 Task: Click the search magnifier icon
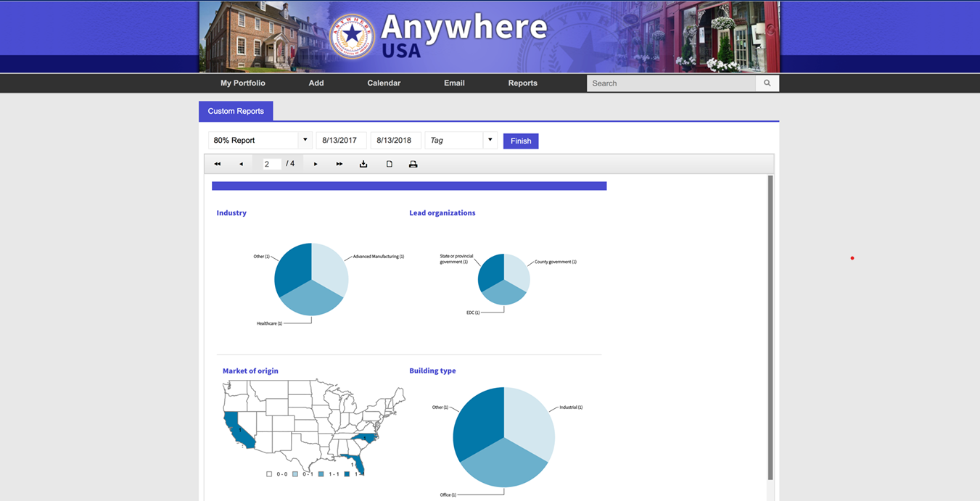click(x=767, y=83)
